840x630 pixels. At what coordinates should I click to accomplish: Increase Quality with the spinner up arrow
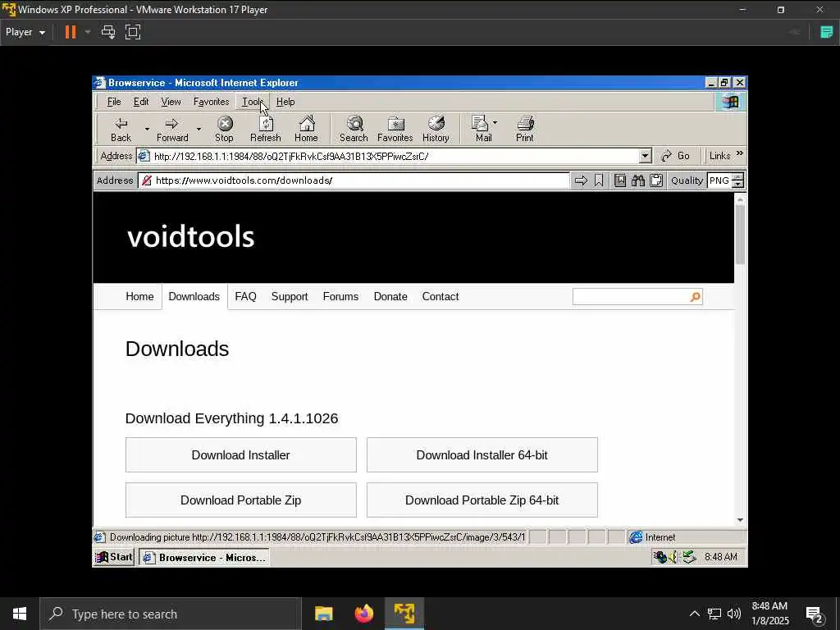[x=738, y=176]
